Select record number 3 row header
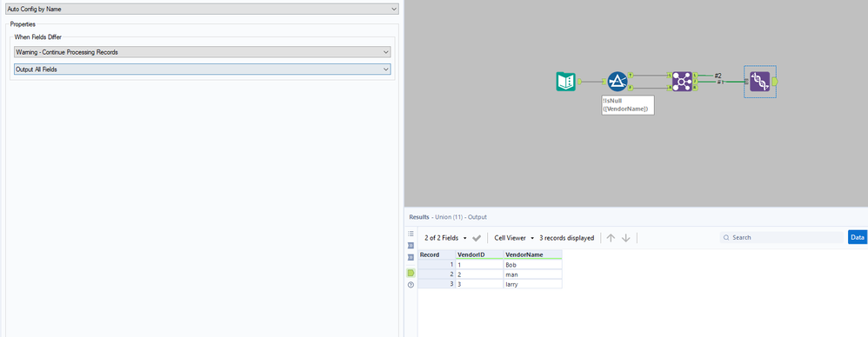This screenshot has height=337, width=868. click(437, 283)
